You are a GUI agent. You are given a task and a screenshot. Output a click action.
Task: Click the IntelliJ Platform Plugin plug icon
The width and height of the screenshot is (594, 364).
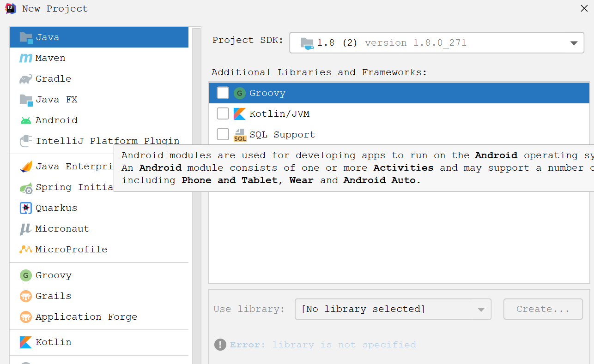tap(26, 141)
